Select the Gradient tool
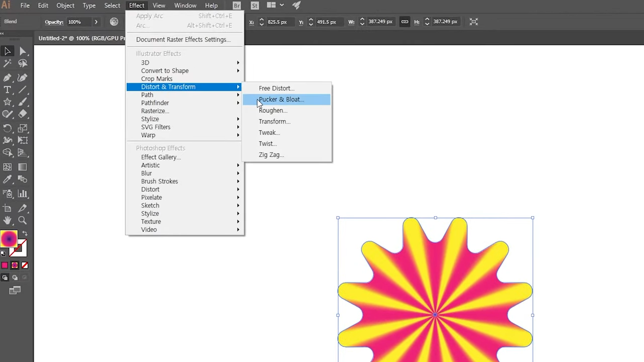The image size is (644, 362). click(x=23, y=167)
